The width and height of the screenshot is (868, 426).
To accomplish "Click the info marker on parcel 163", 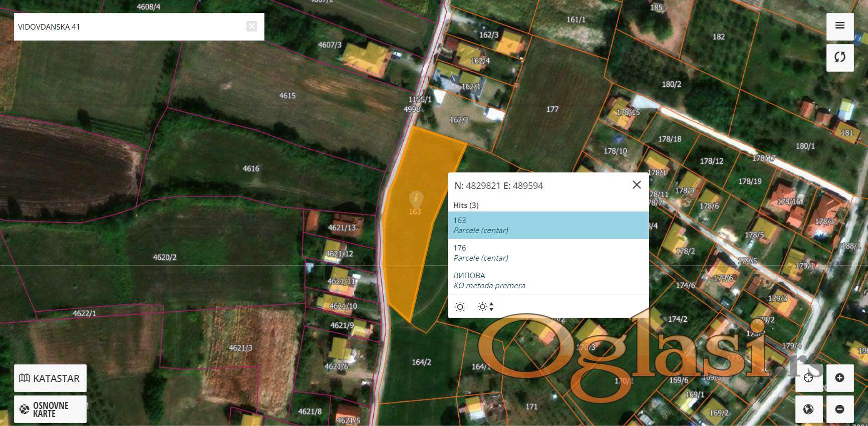I will click(x=416, y=199).
